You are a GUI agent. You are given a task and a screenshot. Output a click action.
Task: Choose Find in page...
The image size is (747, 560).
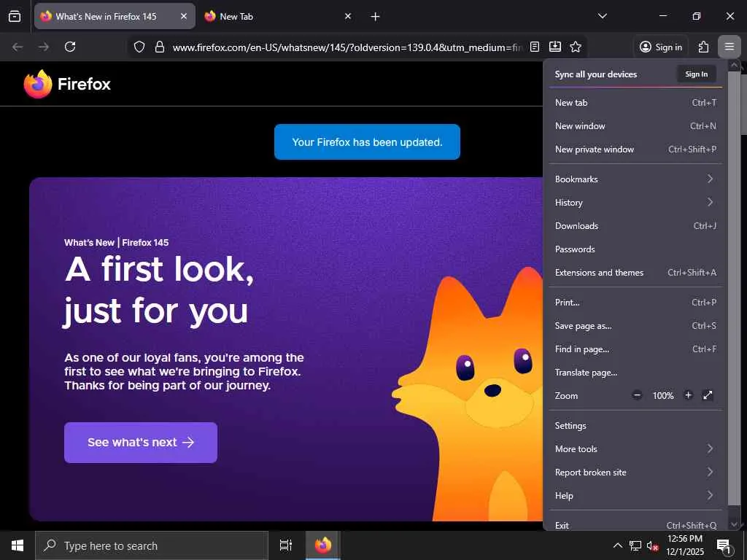635,349
